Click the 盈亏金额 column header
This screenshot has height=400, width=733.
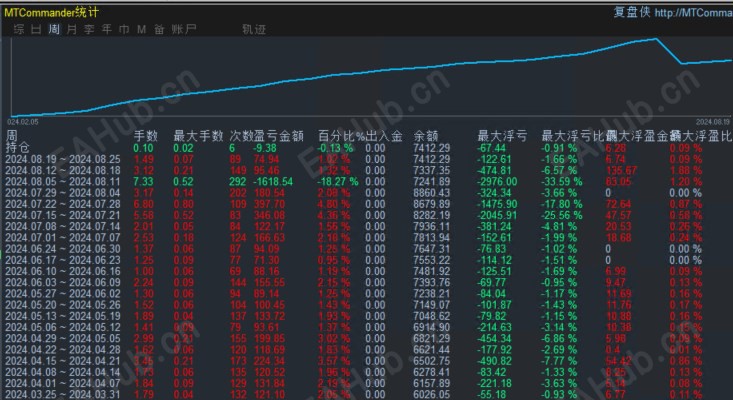click(279, 136)
